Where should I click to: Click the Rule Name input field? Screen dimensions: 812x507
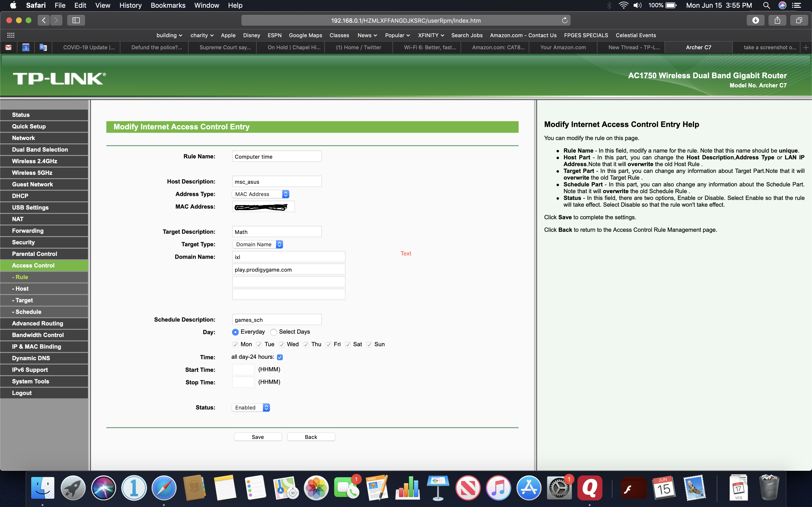tap(277, 157)
